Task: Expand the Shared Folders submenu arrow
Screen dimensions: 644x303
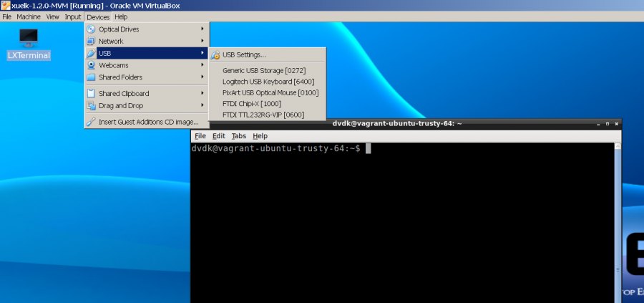Action: [203, 77]
